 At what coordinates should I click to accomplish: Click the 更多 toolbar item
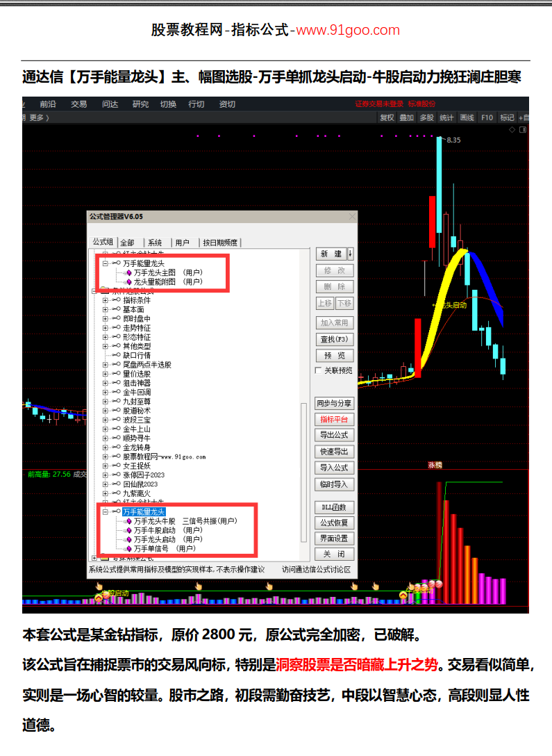click(39, 117)
